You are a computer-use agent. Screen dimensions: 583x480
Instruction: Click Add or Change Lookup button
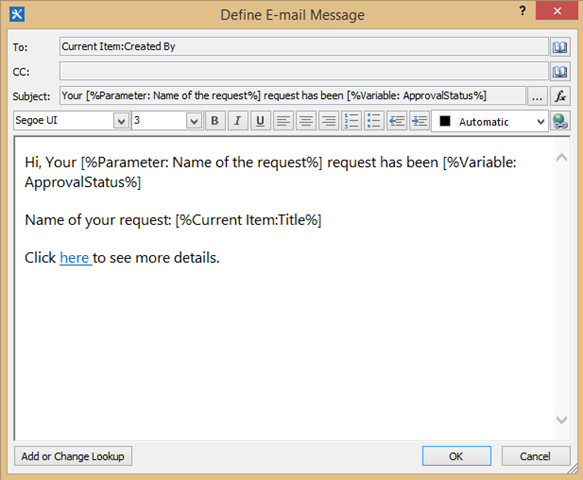click(73, 456)
